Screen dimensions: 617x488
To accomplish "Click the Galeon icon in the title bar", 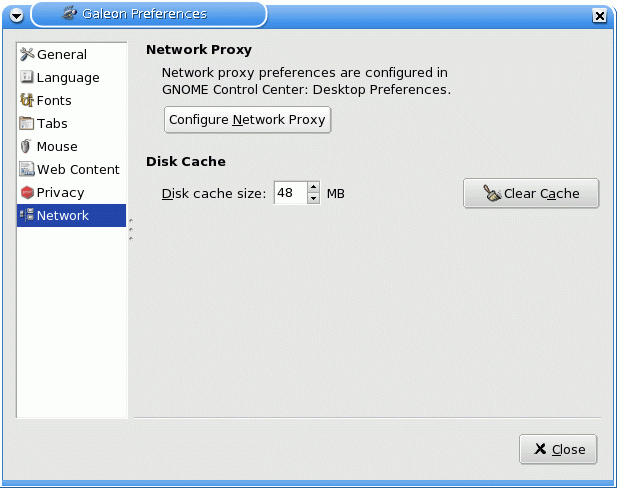I will (x=68, y=14).
